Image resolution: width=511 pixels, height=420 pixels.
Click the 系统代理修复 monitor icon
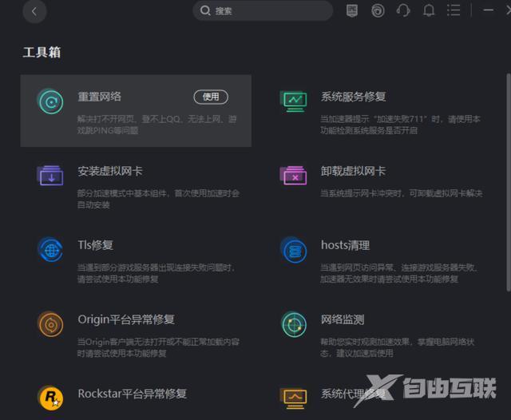[294, 398]
